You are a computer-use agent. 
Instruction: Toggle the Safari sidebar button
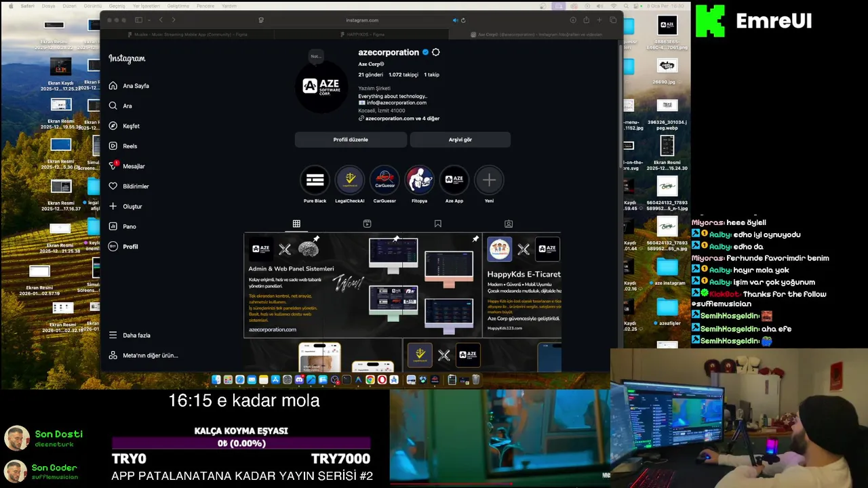click(x=138, y=20)
